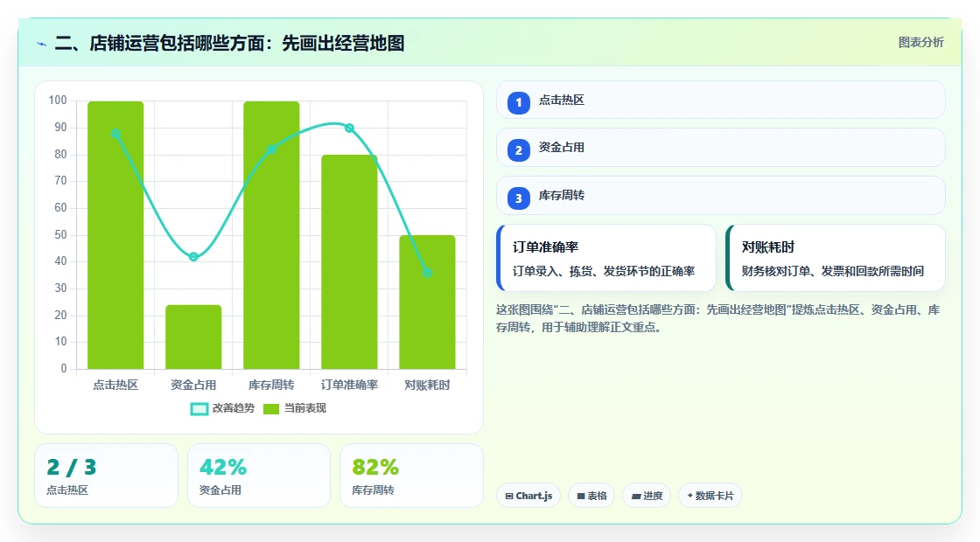Click the y-axis value 50

click(x=60, y=235)
